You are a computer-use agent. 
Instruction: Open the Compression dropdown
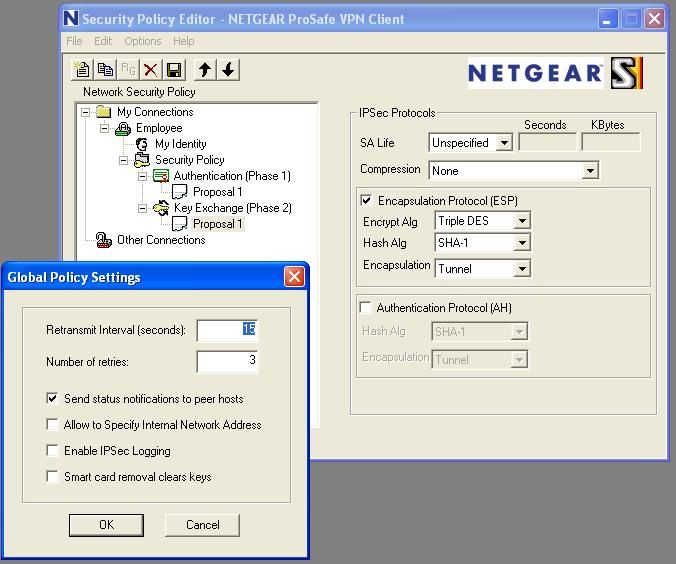(590, 171)
